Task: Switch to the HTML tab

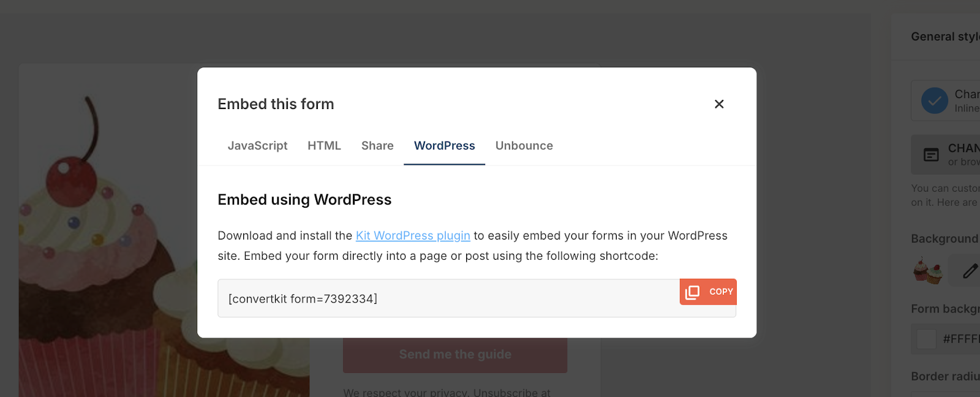Action: click(x=324, y=146)
